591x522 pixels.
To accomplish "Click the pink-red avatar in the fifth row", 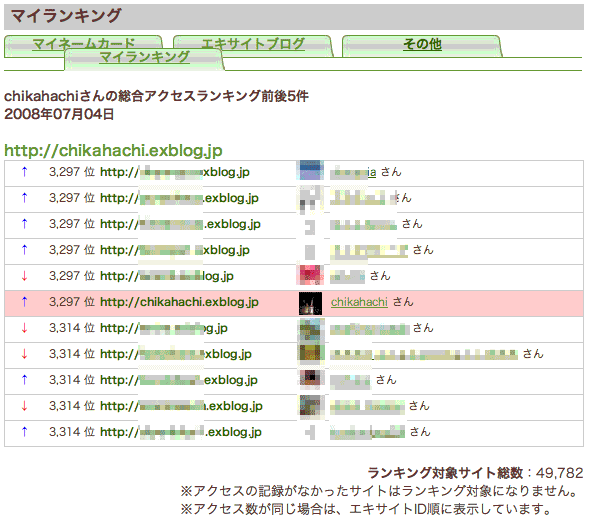I will (x=310, y=275).
